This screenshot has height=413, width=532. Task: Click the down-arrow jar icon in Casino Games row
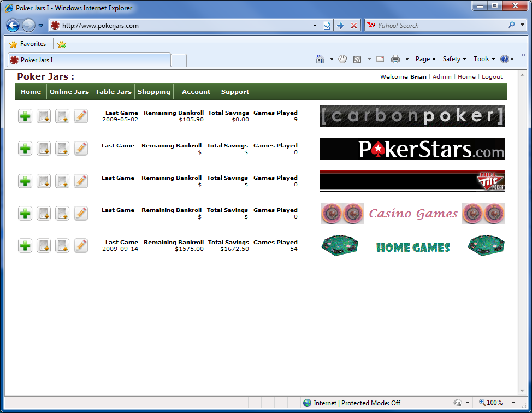click(x=44, y=214)
